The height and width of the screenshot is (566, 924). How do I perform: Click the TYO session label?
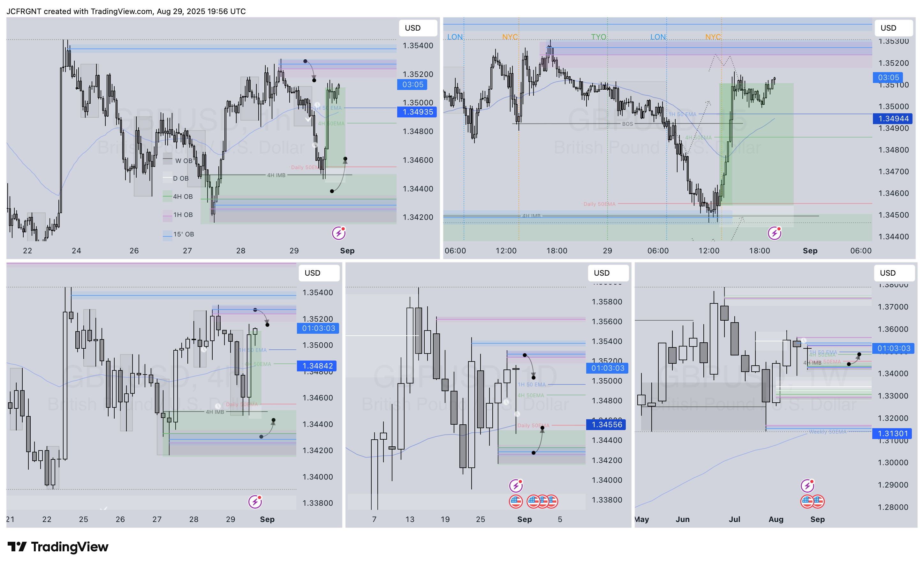599,37
